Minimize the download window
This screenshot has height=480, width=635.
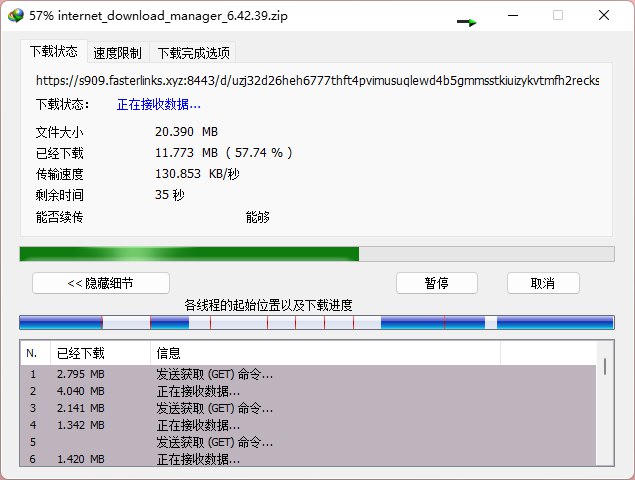513,15
